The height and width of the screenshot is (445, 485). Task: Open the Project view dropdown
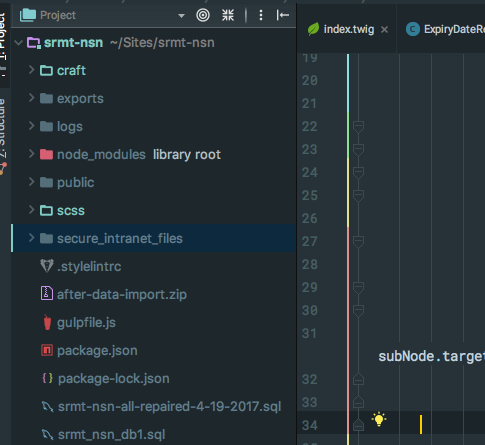click(x=181, y=16)
